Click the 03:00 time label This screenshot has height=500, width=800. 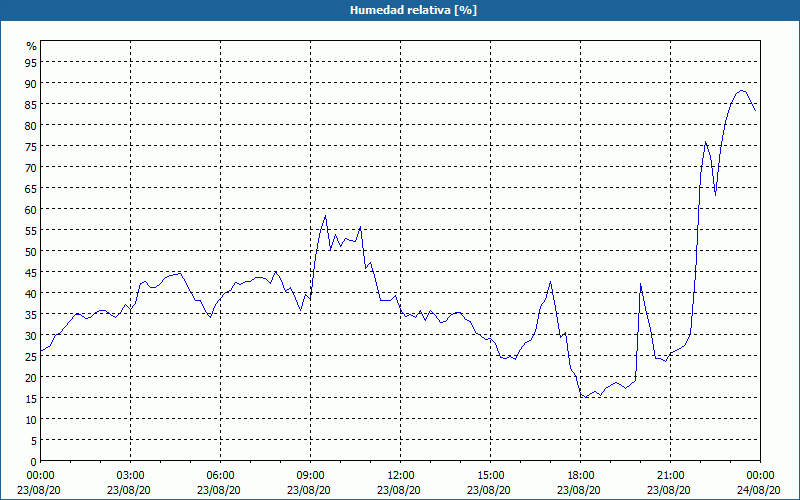coord(130,476)
